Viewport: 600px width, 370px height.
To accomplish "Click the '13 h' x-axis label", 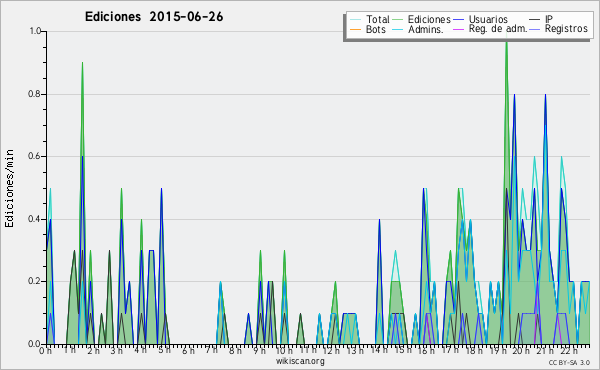I will [x=355, y=350].
